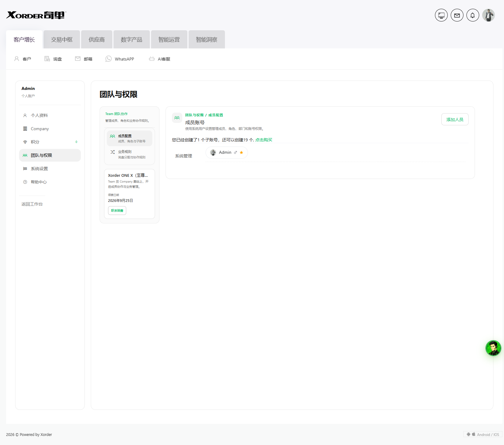Switch to the 客户增长 tab
Screen dimensions: 504x445
point(24,39)
